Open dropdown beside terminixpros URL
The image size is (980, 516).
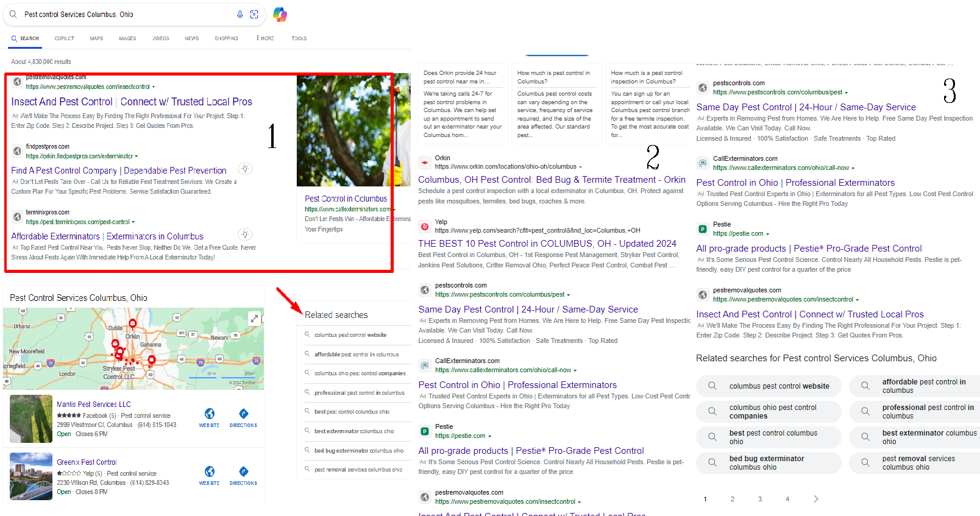point(133,222)
